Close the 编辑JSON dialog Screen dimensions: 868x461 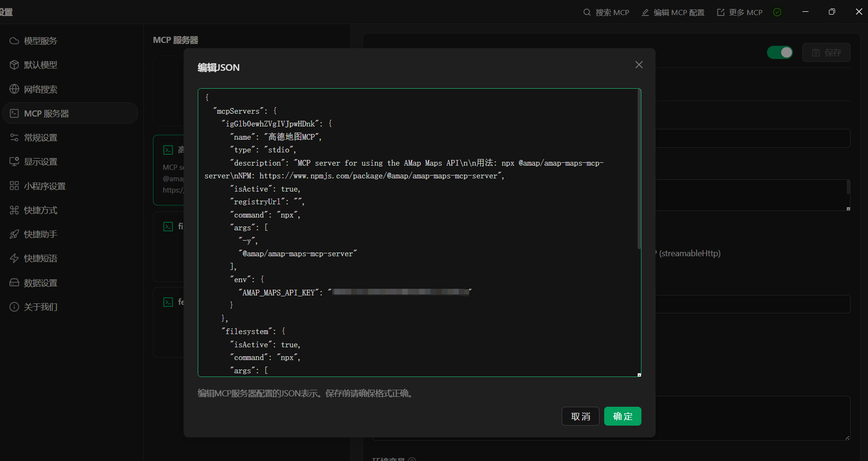coord(639,65)
